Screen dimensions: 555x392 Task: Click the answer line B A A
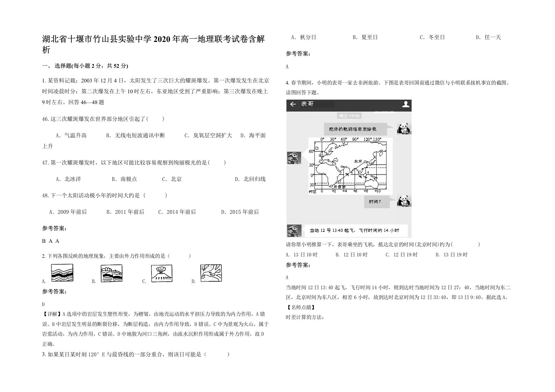(x=51, y=241)
